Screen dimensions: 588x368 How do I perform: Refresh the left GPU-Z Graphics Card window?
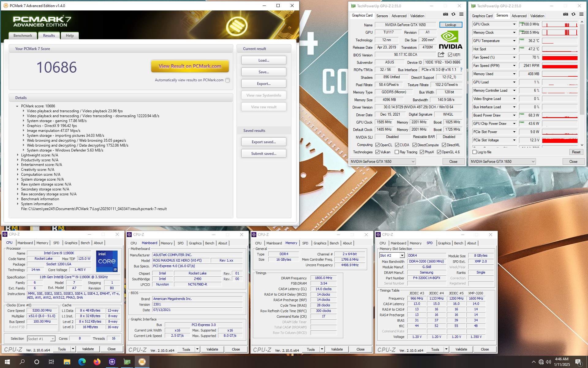[x=454, y=14]
